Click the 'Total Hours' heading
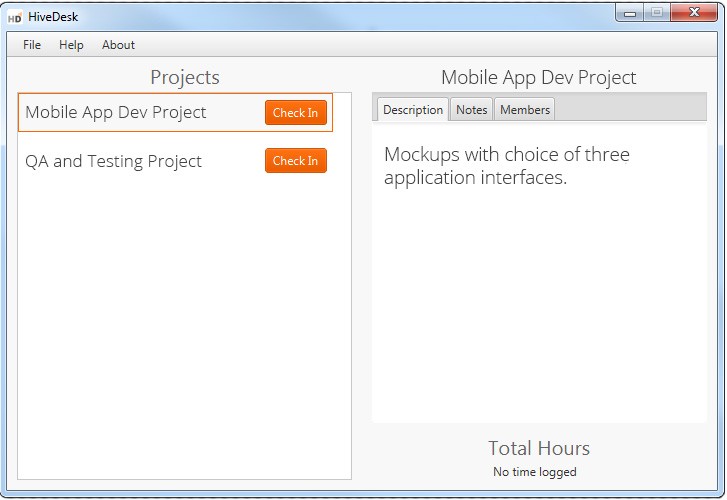This screenshot has height=500, width=727. tap(539, 448)
